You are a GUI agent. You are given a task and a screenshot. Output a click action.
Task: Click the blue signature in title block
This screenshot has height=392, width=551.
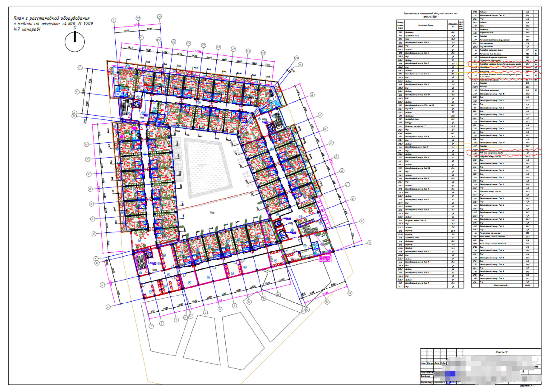click(x=451, y=383)
